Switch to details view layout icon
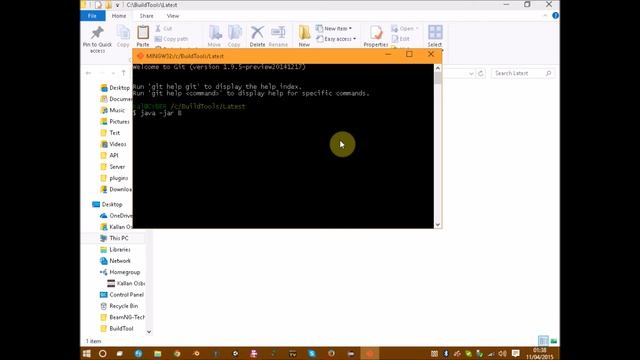The width and height of the screenshot is (640, 360). [x=543, y=341]
